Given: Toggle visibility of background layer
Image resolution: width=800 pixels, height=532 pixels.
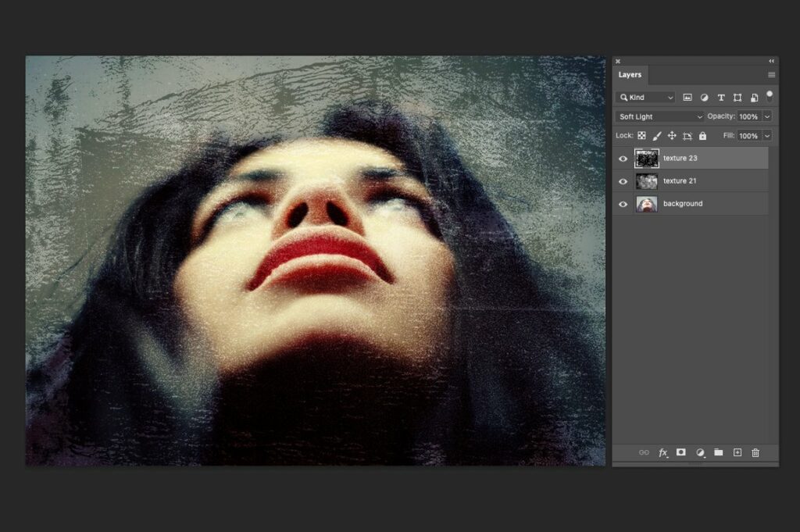Looking at the screenshot, I should (623, 204).
